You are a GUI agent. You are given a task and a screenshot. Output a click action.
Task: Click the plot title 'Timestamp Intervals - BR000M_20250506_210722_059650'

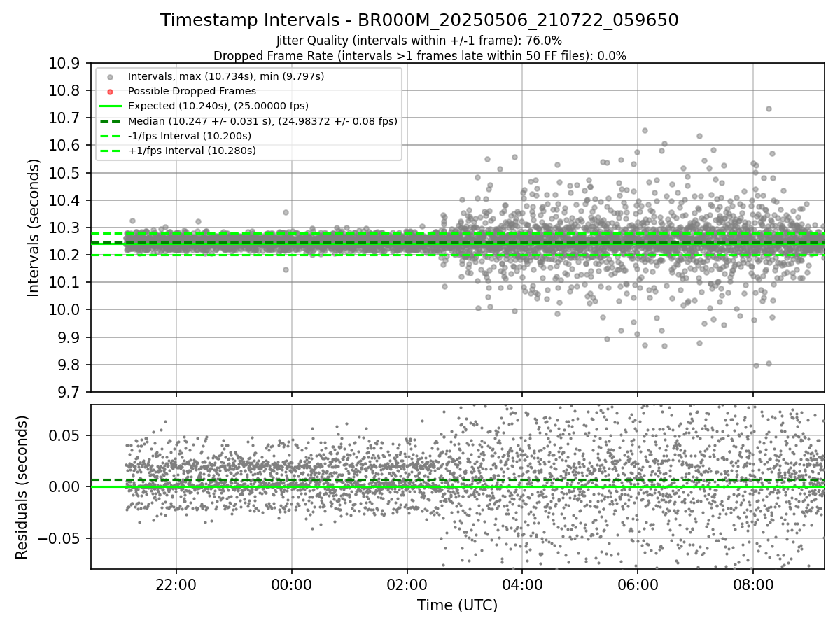[x=419, y=20]
